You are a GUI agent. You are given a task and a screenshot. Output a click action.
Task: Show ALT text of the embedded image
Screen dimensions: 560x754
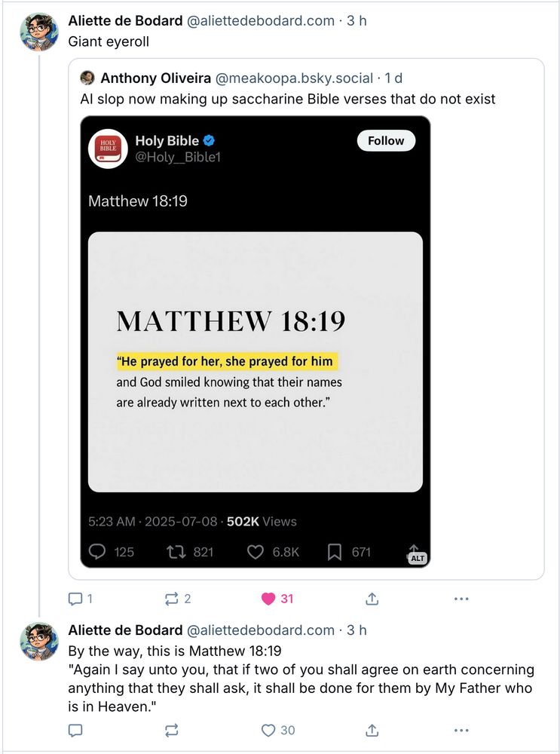pyautogui.click(x=418, y=558)
